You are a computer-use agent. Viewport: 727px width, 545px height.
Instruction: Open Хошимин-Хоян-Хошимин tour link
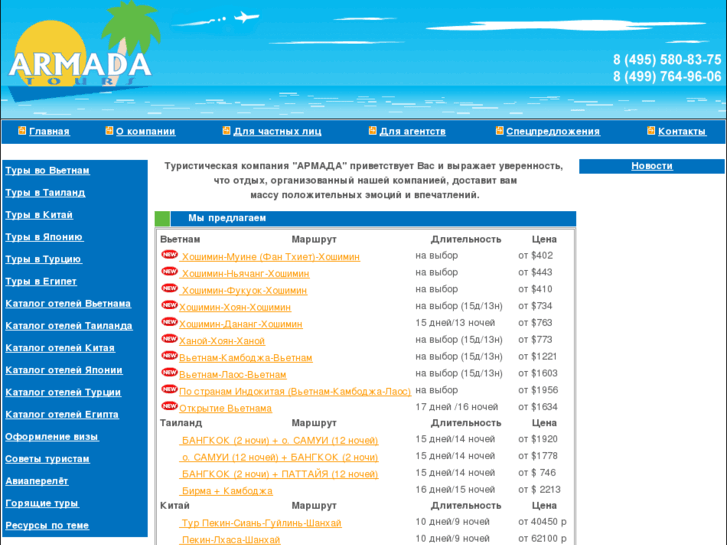pyautogui.click(x=235, y=308)
